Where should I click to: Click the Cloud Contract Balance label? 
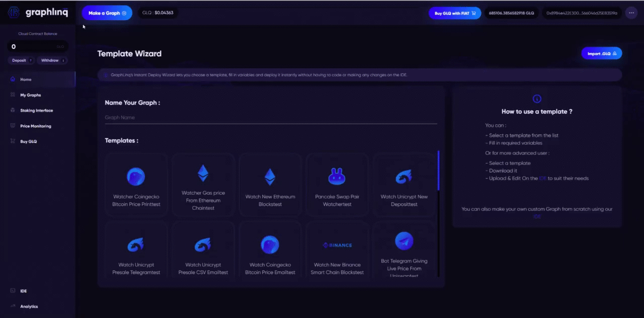[x=38, y=34]
